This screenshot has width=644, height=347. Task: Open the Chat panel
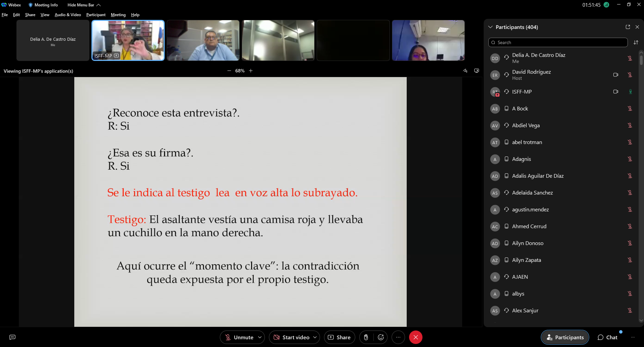click(608, 337)
